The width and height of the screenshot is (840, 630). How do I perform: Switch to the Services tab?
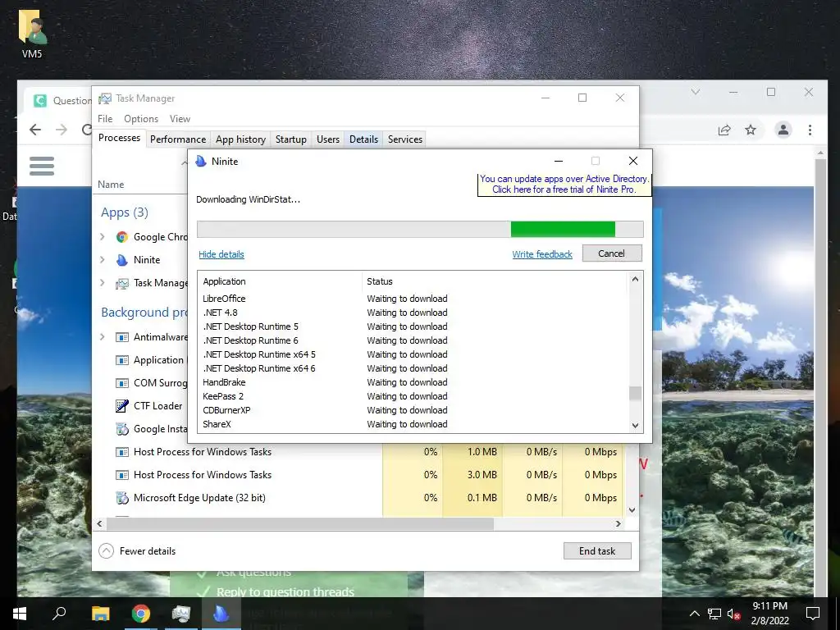(x=405, y=139)
